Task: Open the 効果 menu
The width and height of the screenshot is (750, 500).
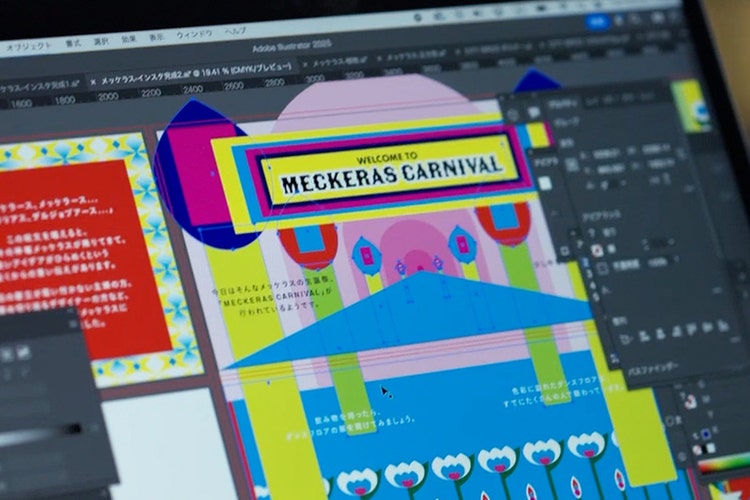Action: click(x=128, y=38)
